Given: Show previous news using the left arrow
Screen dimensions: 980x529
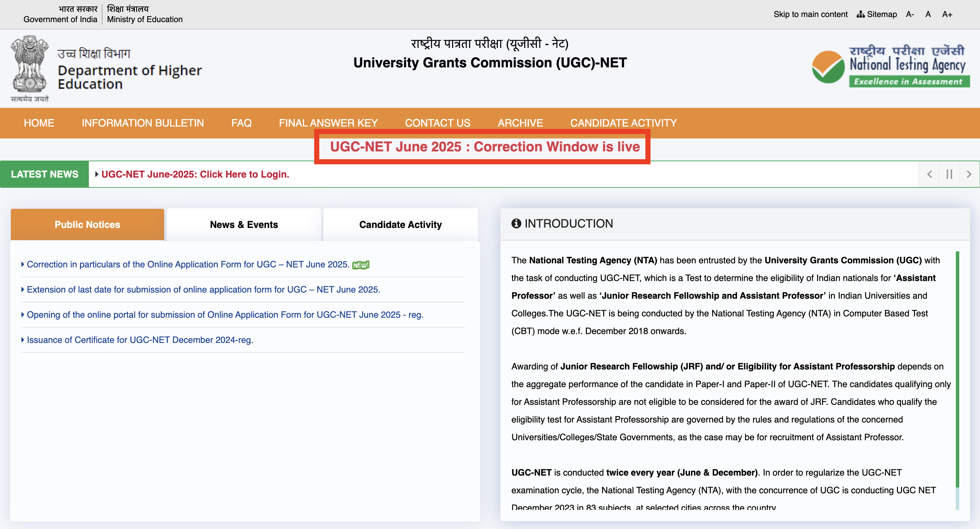Looking at the screenshot, I should 929,174.
